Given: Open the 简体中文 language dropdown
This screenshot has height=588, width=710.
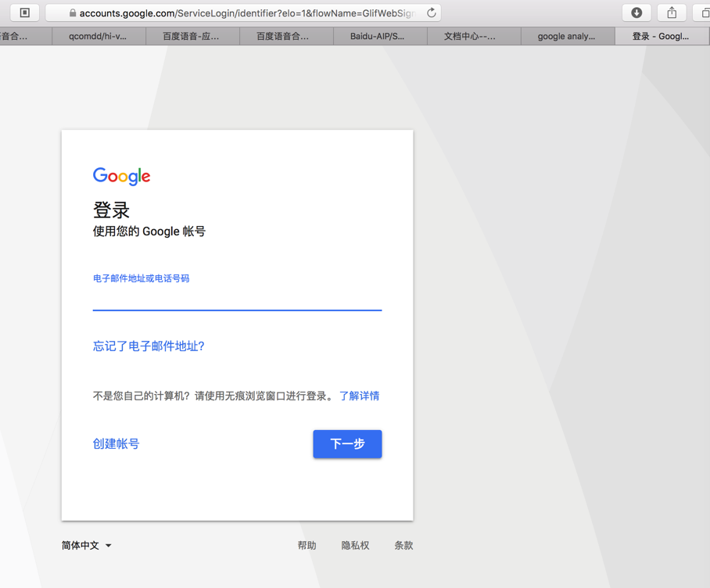Looking at the screenshot, I should [87, 546].
